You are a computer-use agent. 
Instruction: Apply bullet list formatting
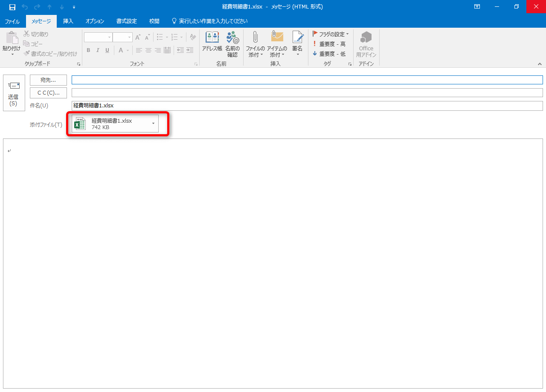tap(160, 37)
